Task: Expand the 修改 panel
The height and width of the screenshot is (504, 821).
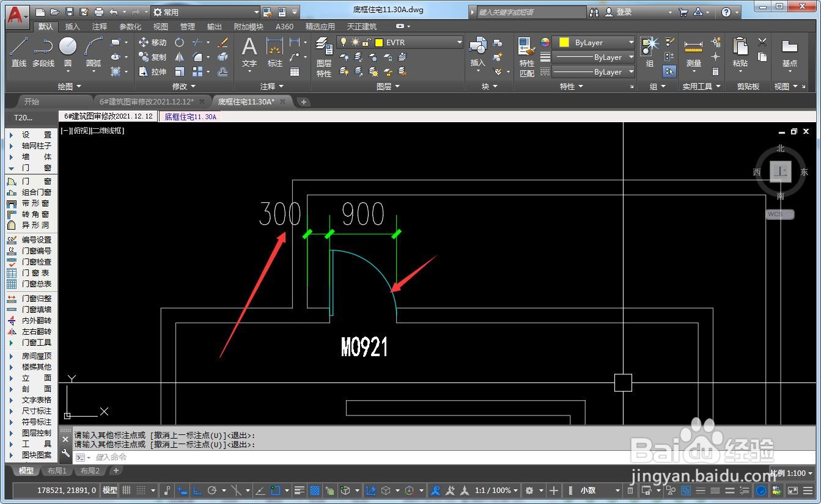Action: tap(183, 87)
